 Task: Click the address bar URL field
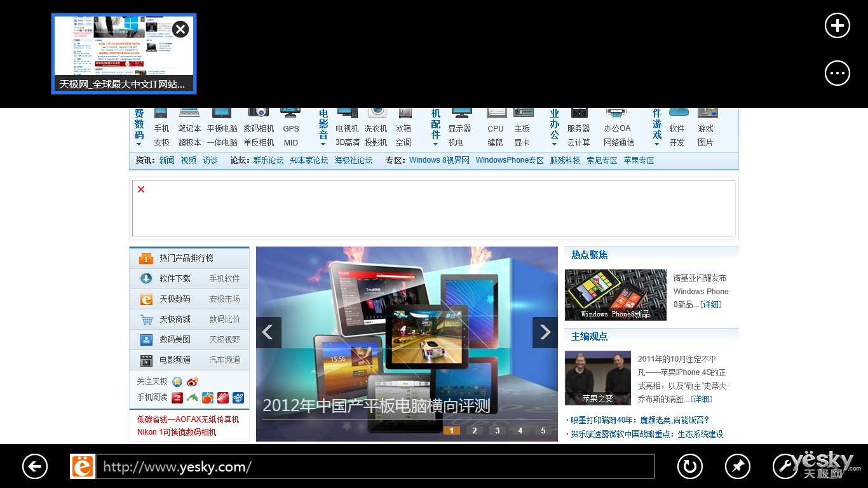[374, 467]
